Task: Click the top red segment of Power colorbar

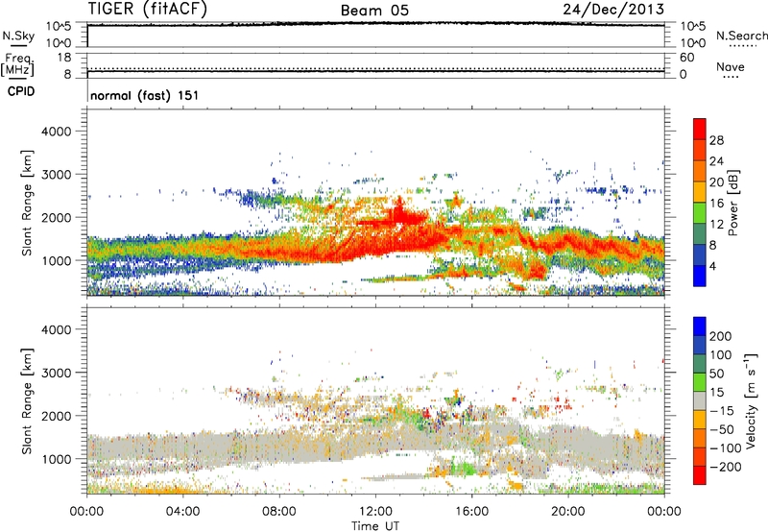Action: (700, 129)
